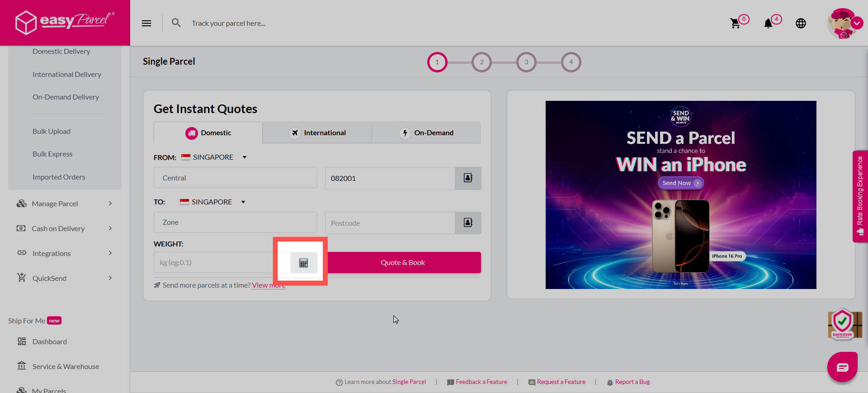Open Bulk Express in sidebar
Image resolution: width=868 pixels, height=393 pixels.
(x=52, y=154)
